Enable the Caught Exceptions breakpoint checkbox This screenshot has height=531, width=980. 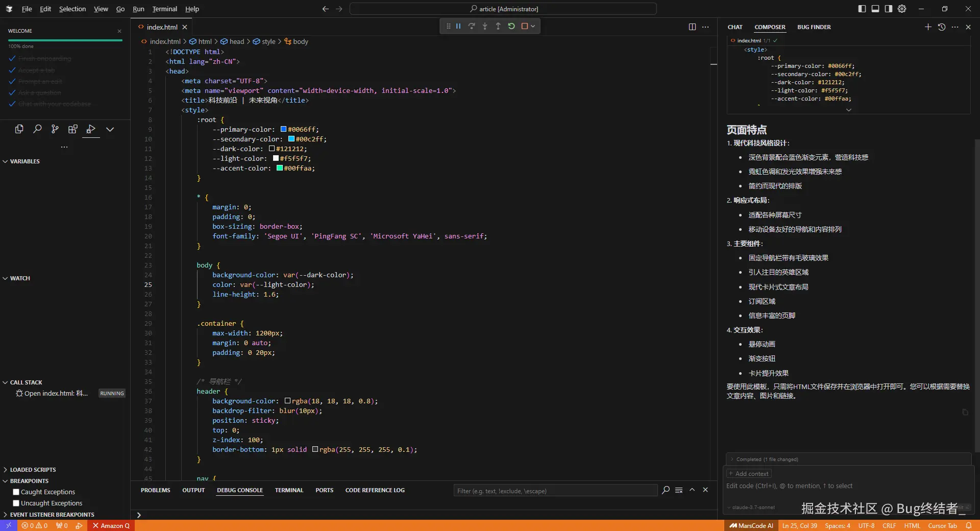[x=16, y=492]
